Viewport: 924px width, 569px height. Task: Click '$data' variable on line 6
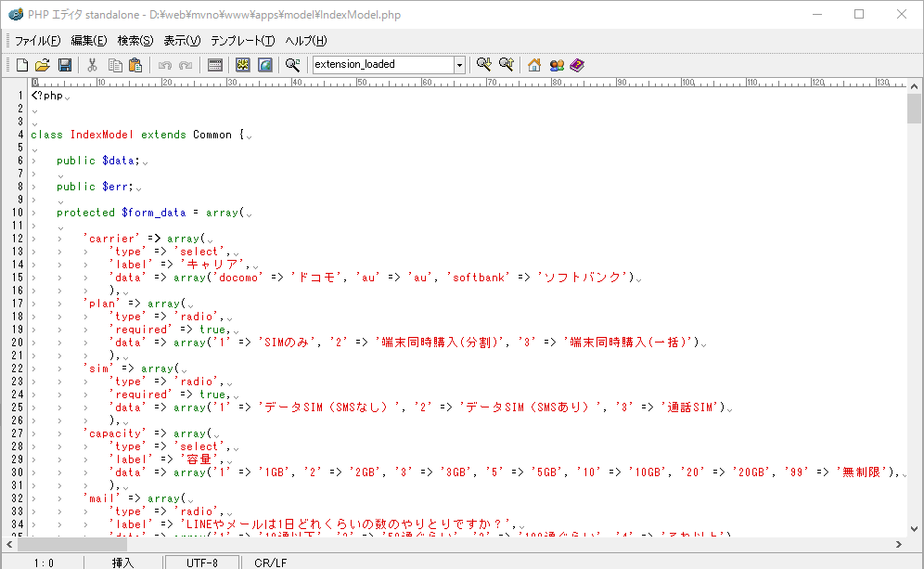click(x=119, y=161)
